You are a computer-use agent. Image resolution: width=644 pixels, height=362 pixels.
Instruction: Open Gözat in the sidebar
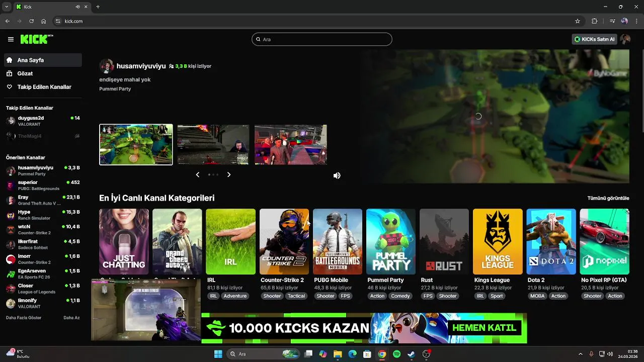click(43, 73)
